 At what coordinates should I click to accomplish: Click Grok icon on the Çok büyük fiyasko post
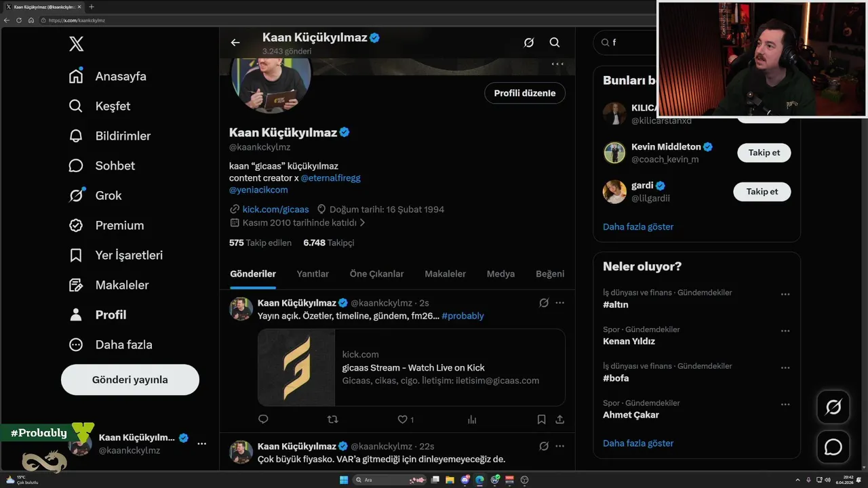tap(544, 446)
